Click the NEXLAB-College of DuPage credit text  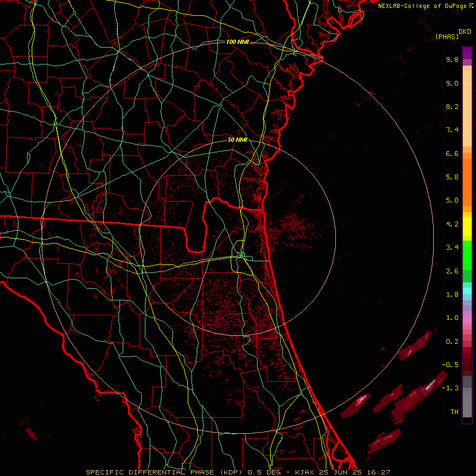pyautogui.click(x=423, y=6)
